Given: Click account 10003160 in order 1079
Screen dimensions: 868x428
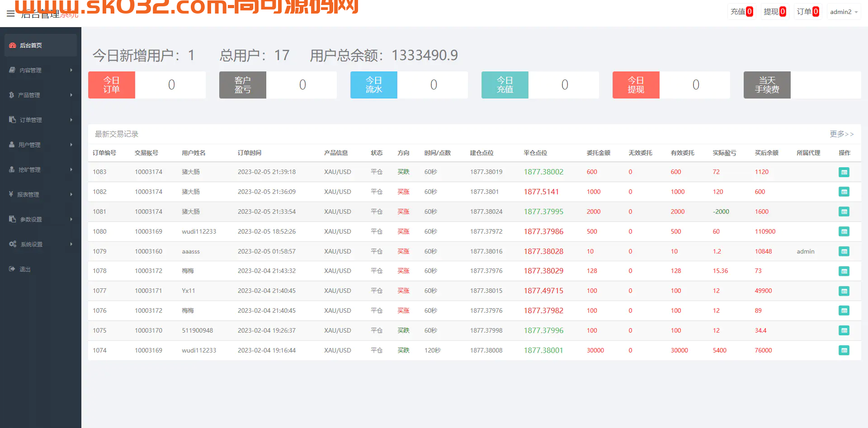Looking at the screenshot, I should 148,251.
